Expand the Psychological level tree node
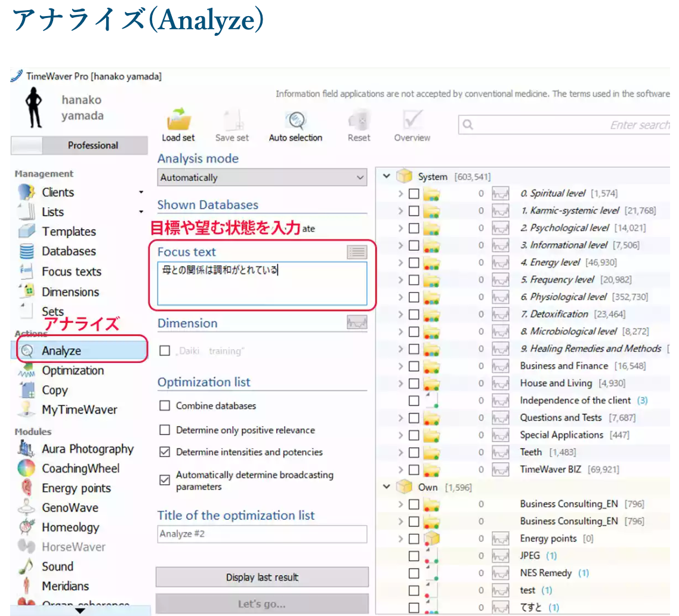This screenshot has width=679, height=616. [401, 228]
